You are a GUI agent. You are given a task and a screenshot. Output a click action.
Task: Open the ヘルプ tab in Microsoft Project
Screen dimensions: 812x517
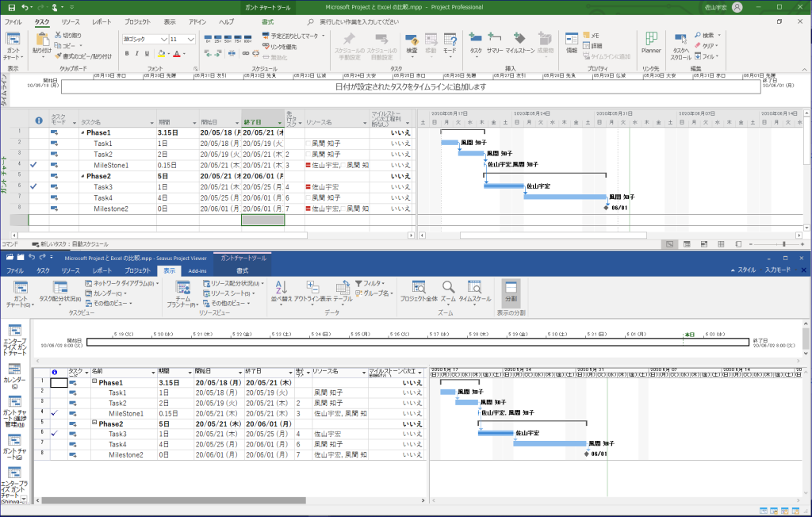pos(226,21)
